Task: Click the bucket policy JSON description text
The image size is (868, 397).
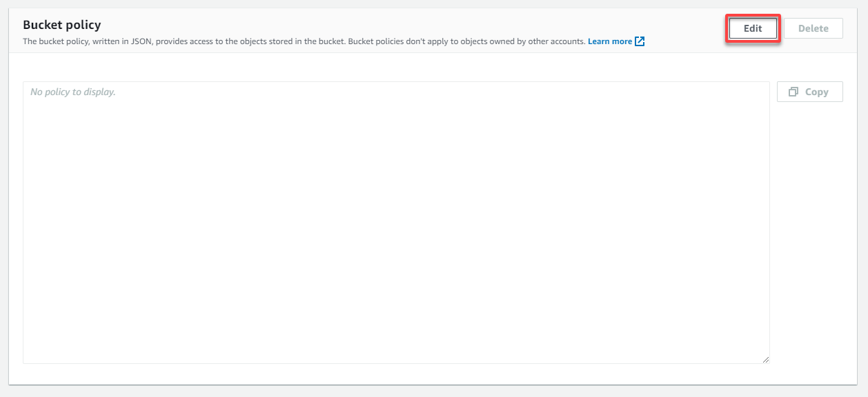Action: point(304,41)
